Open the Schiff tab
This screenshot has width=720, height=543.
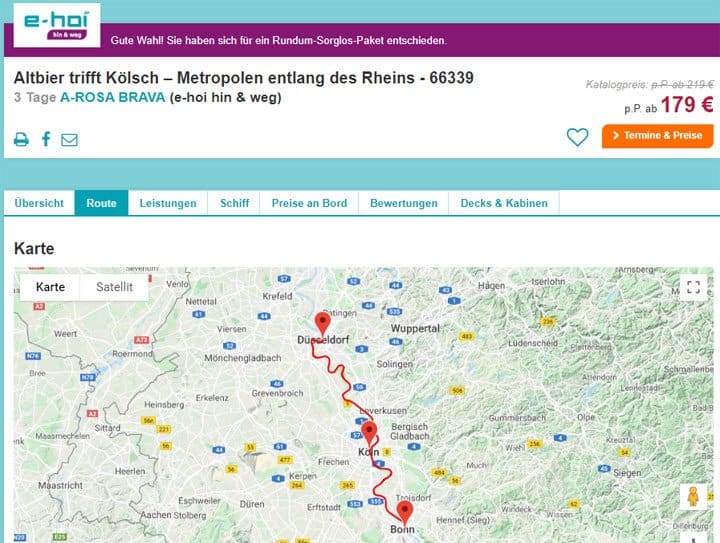click(234, 203)
